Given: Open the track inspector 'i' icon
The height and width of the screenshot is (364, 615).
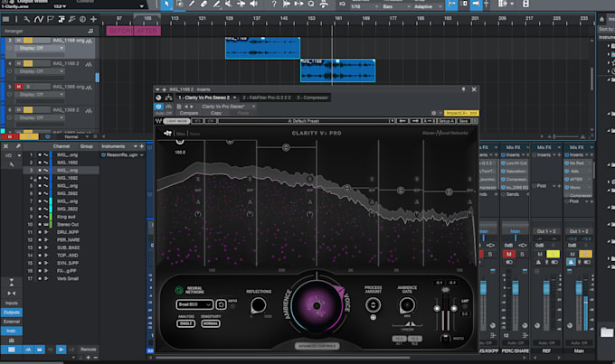Looking at the screenshot, I should 16,19.
